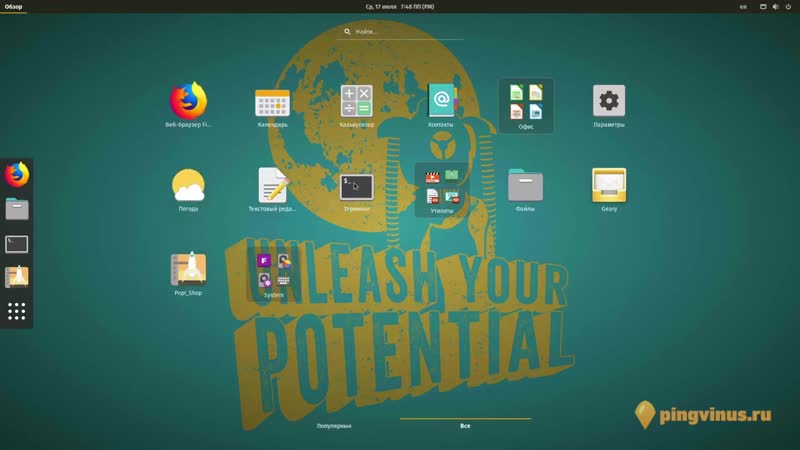This screenshot has height=450, width=800.
Task: Launch Terminal from the dock
Action: pyautogui.click(x=17, y=244)
